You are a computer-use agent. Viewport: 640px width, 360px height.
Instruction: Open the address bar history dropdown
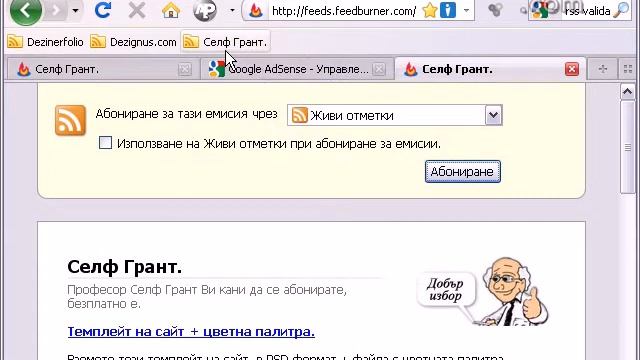tap(466, 11)
